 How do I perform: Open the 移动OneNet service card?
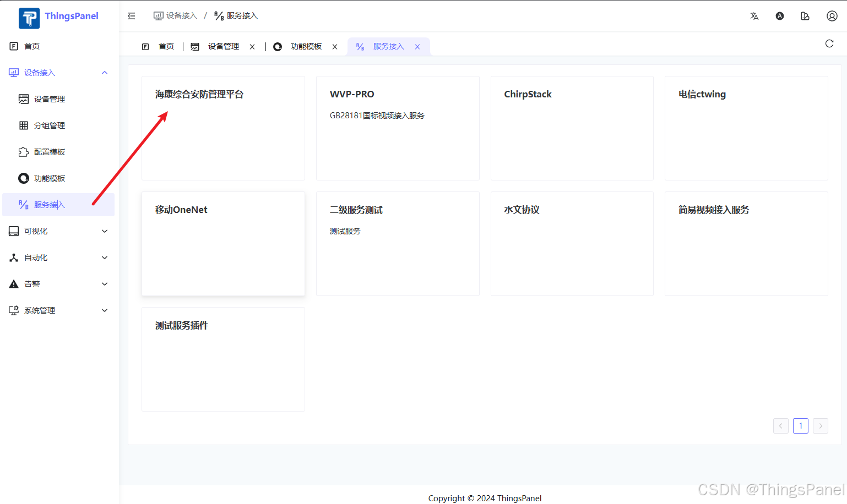(x=223, y=244)
